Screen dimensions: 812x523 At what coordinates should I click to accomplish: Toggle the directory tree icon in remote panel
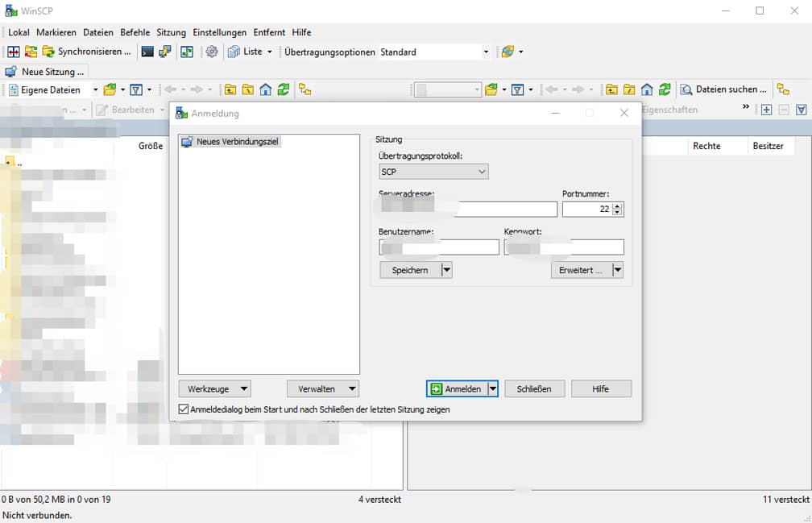(x=784, y=89)
